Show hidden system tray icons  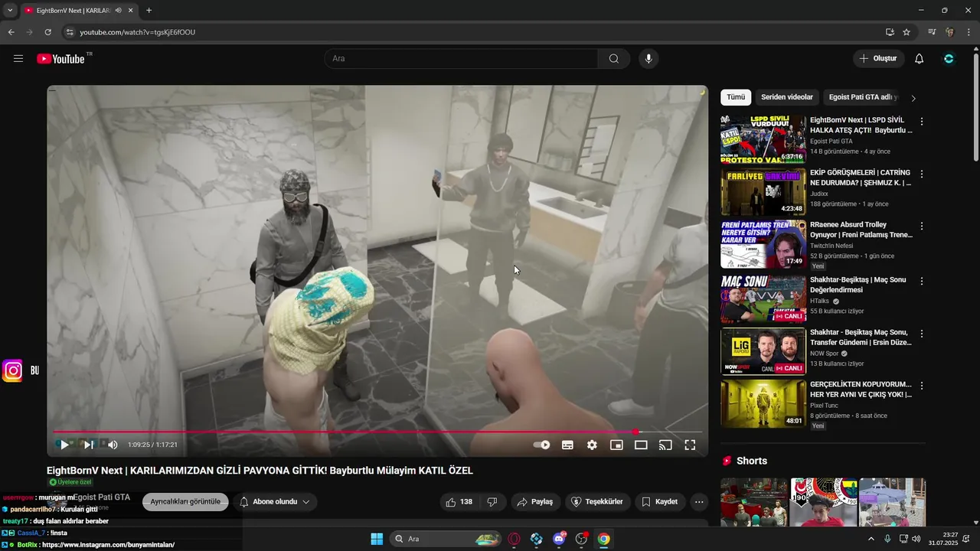click(x=871, y=539)
